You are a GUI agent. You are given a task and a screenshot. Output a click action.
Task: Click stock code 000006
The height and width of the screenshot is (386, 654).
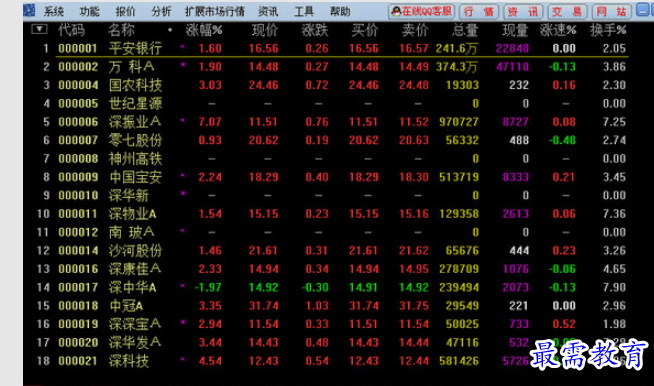(78, 122)
